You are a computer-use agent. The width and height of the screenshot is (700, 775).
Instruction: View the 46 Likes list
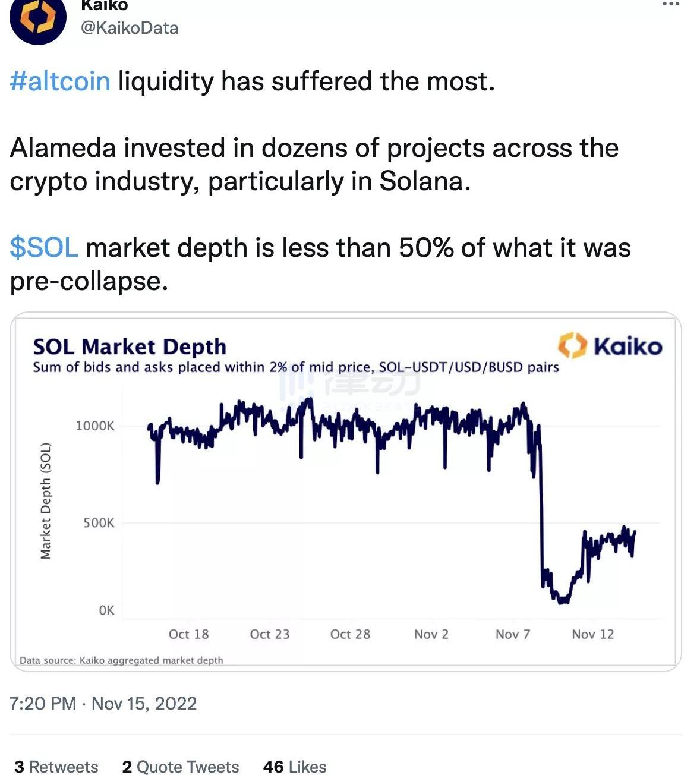coord(295,767)
